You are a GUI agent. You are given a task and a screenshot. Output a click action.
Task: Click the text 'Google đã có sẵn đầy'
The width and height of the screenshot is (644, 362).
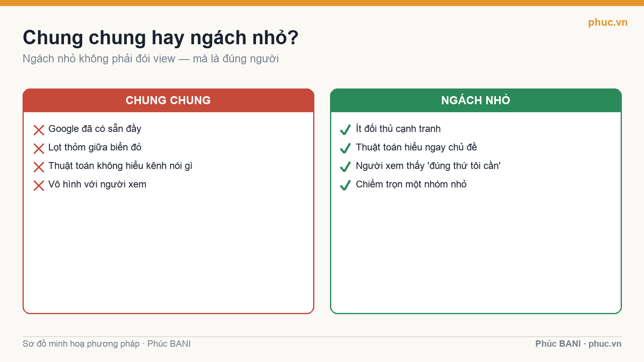[x=95, y=129]
